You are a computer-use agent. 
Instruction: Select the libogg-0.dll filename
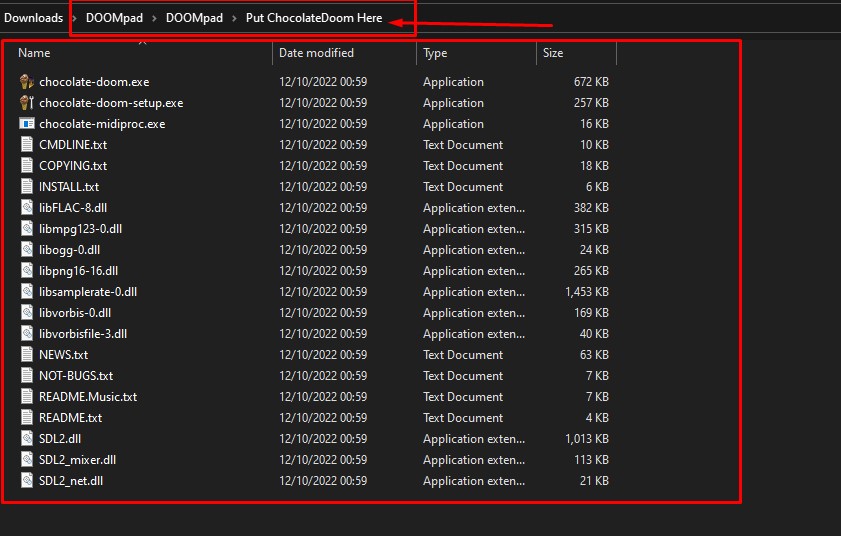[69, 249]
